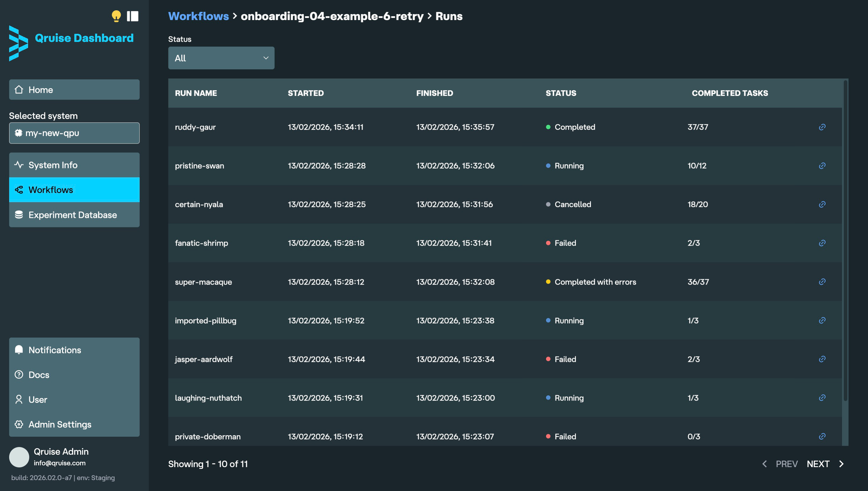The height and width of the screenshot is (491, 868).
Task: Open link icon for super-macaque run
Action: pos(822,282)
